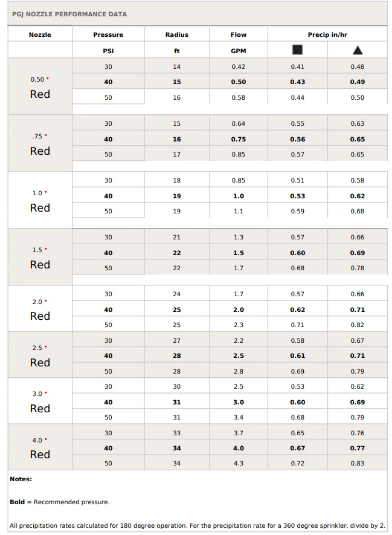This screenshot has height=535, width=392.
Task: Click the Precip in/hr column header
Action: pyautogui.click(x=327, y=34)
